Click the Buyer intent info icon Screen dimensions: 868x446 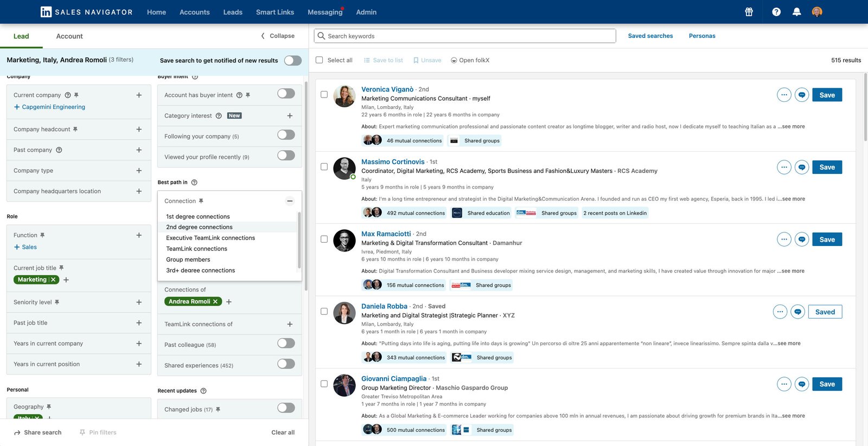tap(195, 76)
